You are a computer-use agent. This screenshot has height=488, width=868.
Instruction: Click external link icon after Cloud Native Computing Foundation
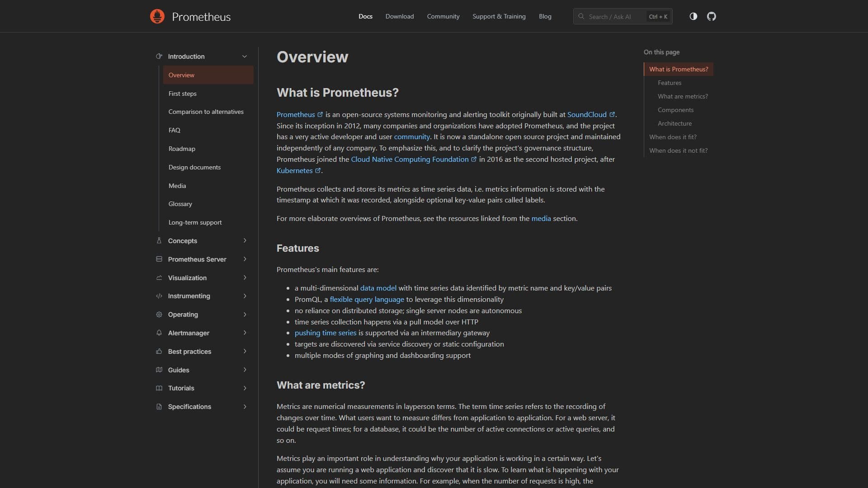474,160
